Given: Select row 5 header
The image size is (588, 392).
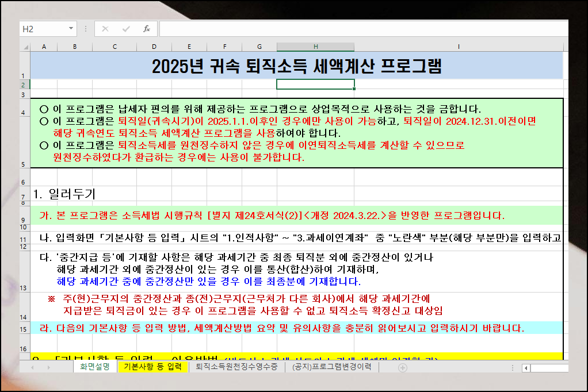Looking at the screenshot, I should coord(25,143).
